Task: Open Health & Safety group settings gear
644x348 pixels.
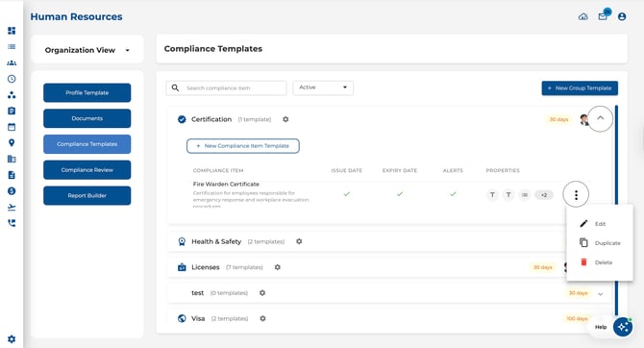Action: click(299, 241)
